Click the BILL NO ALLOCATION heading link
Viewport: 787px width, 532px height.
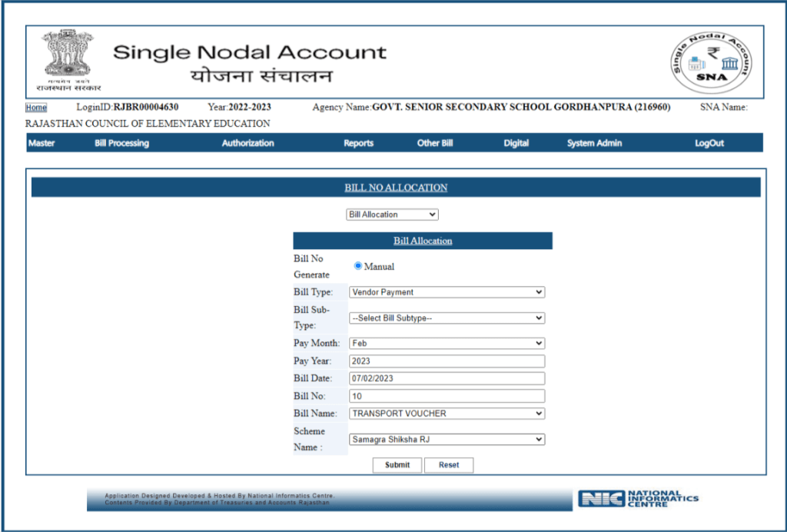[x=397, y=187]
